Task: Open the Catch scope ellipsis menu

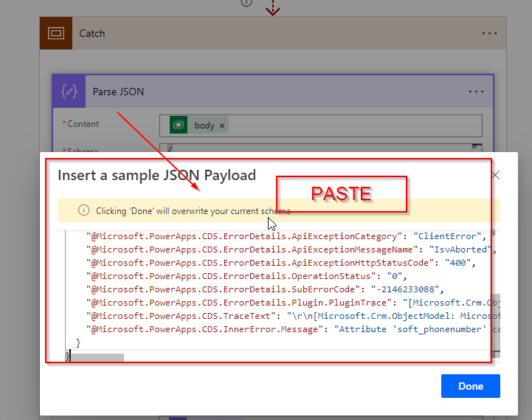Action: tap(489, 33)
